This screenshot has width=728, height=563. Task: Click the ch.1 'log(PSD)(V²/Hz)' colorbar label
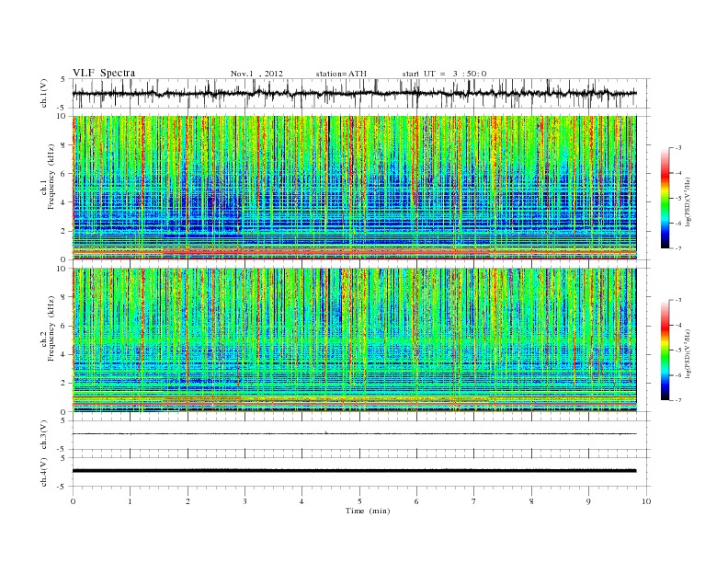[x=687, y=201]
